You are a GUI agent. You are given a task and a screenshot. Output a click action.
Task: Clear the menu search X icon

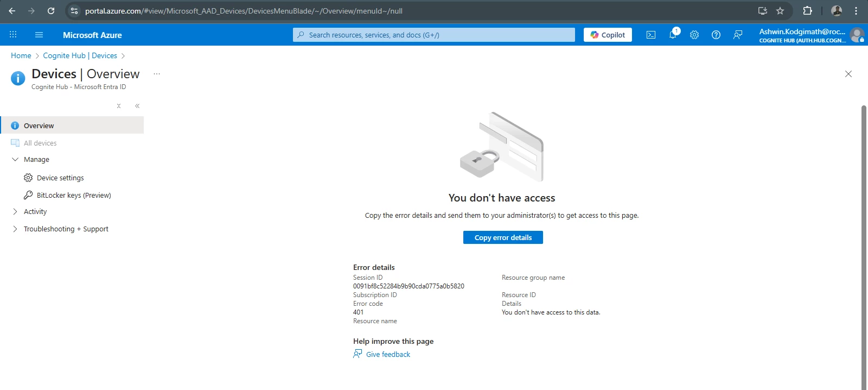[119, 106]
